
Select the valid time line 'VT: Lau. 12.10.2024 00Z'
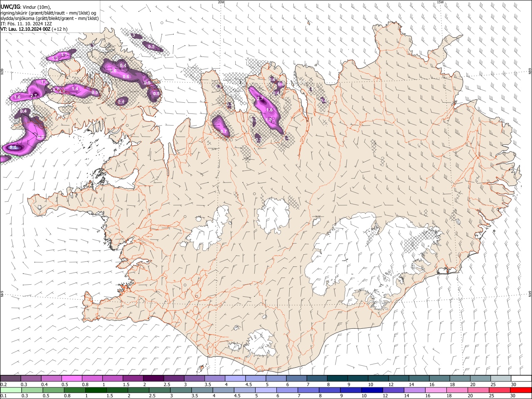[x=26, y=30]
